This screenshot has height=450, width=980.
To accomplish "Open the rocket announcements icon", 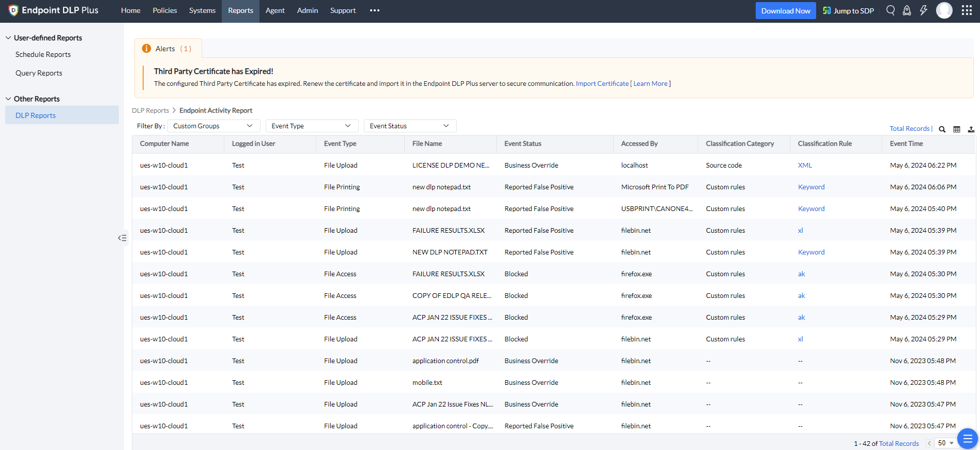I will [x=907, y=10].
